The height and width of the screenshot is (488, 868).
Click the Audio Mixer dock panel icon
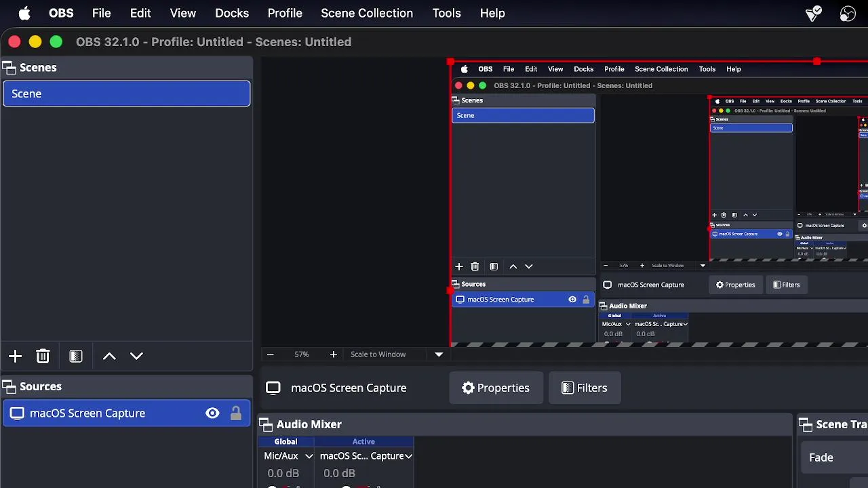(x=265, y=424)
